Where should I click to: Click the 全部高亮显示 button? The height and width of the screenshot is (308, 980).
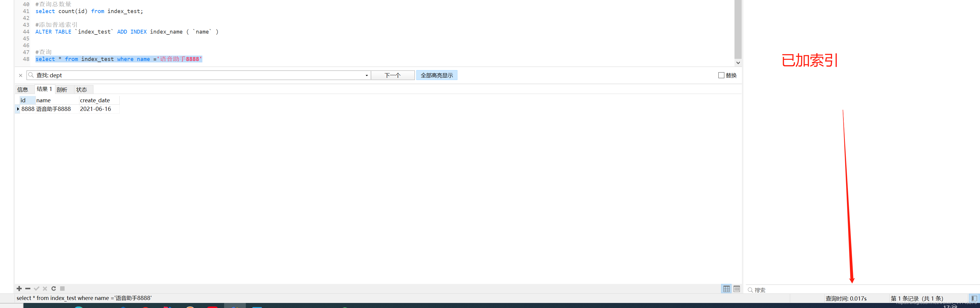tap(437, 75)
